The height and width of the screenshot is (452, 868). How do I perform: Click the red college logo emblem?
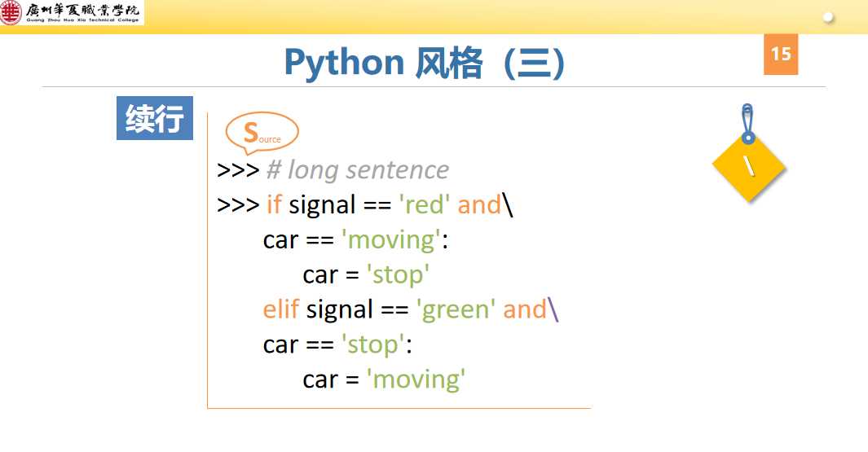coord(11,13)
